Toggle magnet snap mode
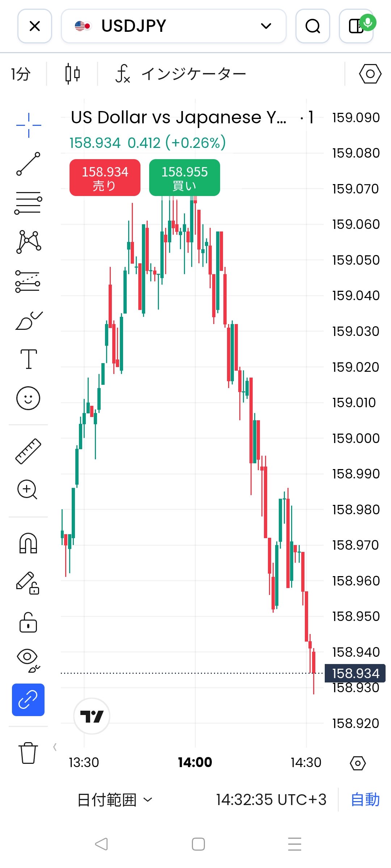 pyautogui.click(x=28, y=543)
